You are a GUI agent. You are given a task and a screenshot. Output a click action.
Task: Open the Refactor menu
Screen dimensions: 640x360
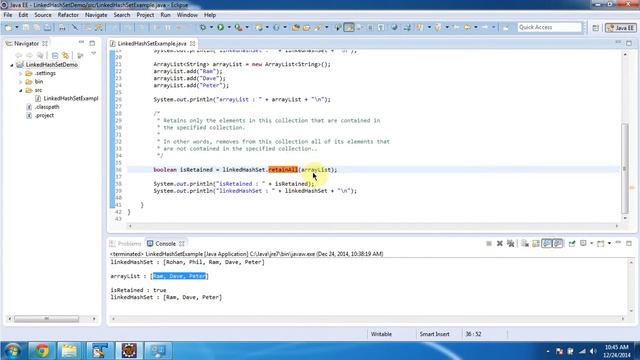tap(68, 15)
